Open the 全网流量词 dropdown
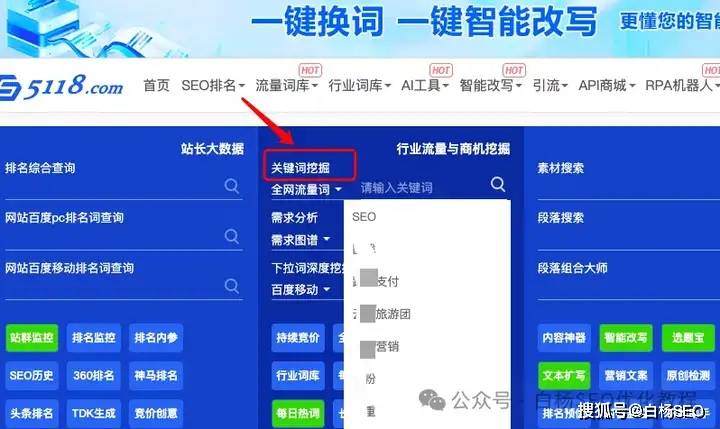The image size is (720, 429). [x=306, y=190]
